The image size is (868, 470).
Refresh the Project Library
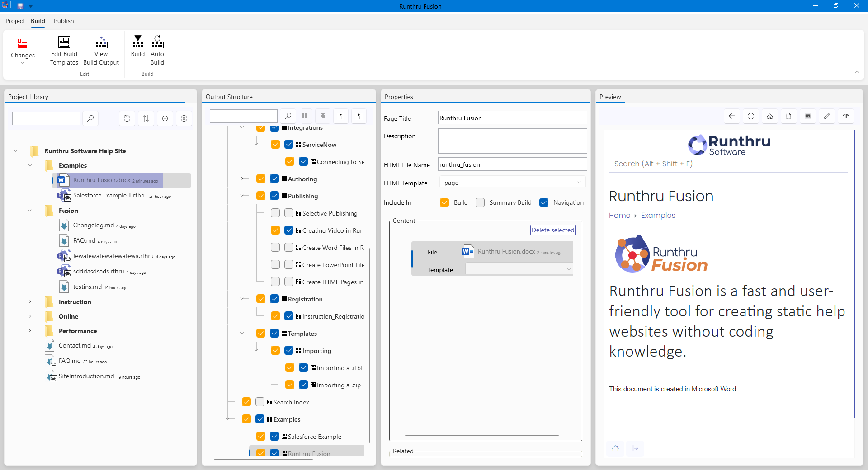127,118
